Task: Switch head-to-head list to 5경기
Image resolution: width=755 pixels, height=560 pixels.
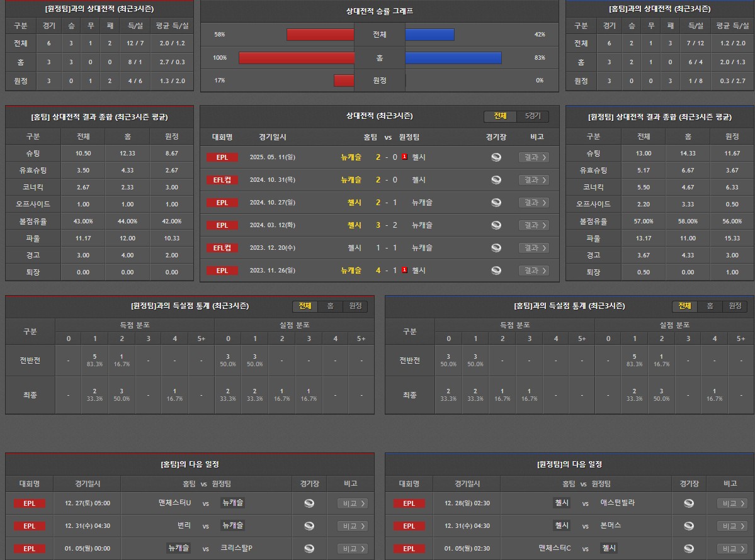Action: [532, 116]
